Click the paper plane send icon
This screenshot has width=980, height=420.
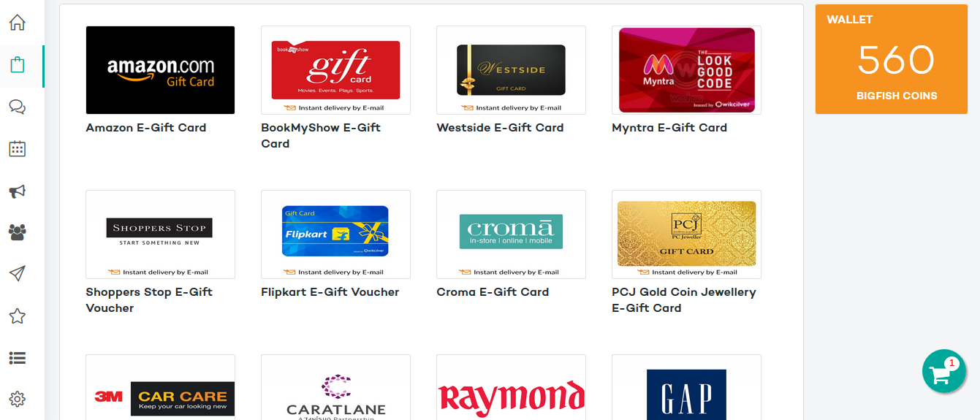pos(18,274)
